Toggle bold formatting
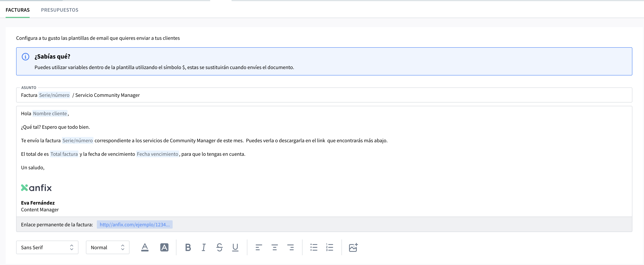This screenshot has height=265, width=644. pyautogui.click(x=188, y=247)
